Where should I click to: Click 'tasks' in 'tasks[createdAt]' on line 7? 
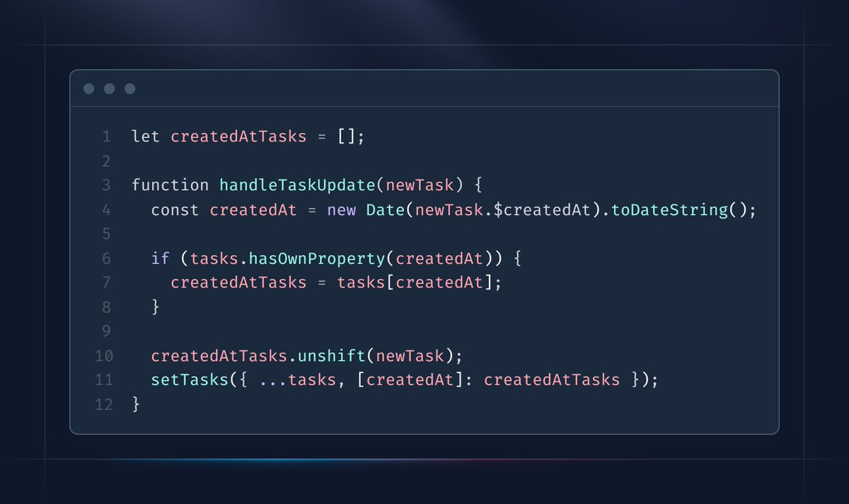[x=361, y=283]
